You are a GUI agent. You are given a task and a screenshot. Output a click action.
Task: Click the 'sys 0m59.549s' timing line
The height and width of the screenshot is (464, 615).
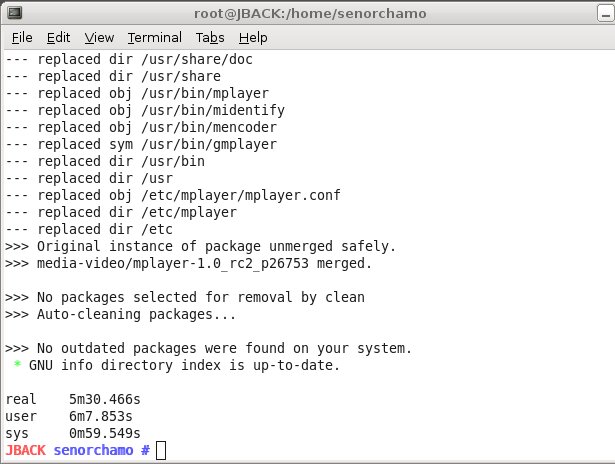[73, 433]
